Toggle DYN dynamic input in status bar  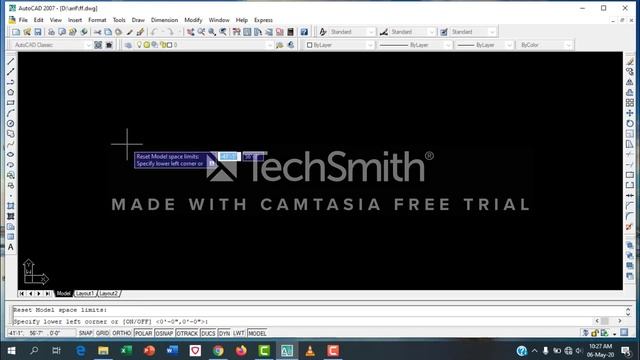pos(224,333)
